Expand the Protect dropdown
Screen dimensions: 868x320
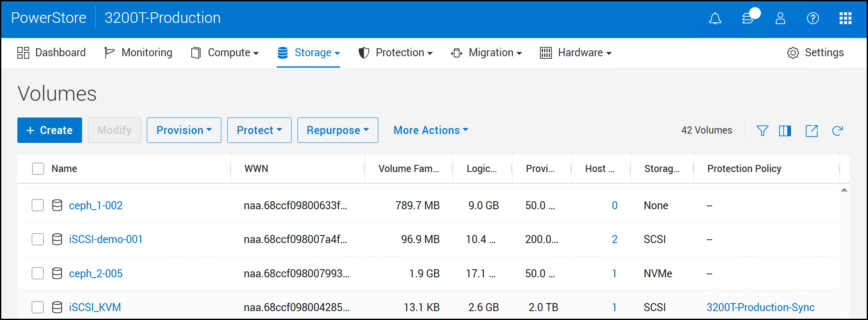[x=259, y=130]
